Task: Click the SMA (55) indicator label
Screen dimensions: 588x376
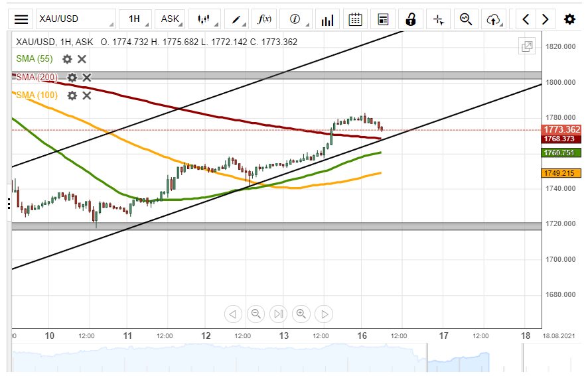Action: [35, 59]
